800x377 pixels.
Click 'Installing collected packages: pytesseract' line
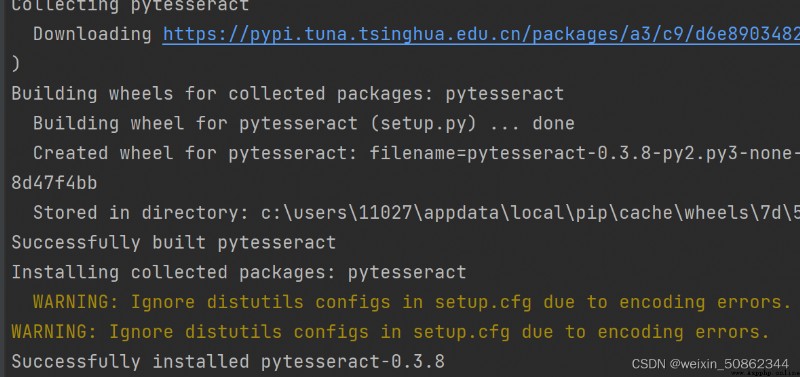[x=239, y=272]
